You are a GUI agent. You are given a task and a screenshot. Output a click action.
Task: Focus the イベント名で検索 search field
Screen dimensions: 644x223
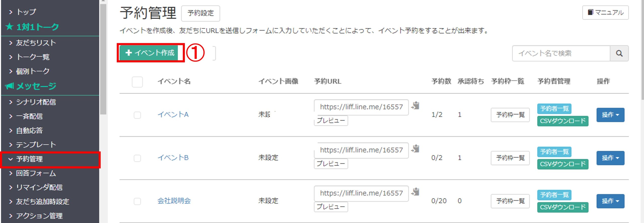coord(561,53)
